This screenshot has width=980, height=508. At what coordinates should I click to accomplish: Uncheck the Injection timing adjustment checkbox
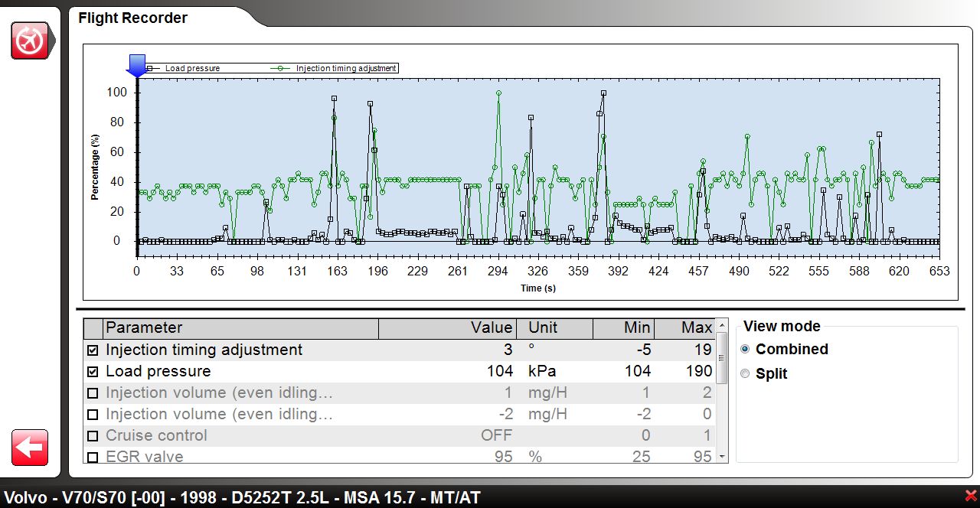pyautogui.click(x=93, y=350)
